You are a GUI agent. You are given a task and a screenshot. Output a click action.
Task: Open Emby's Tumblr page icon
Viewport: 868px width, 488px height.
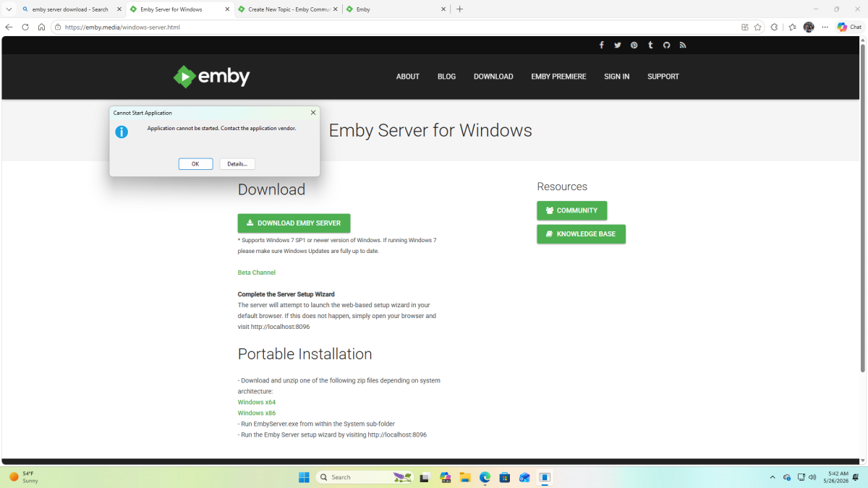(x=650, y=45)
